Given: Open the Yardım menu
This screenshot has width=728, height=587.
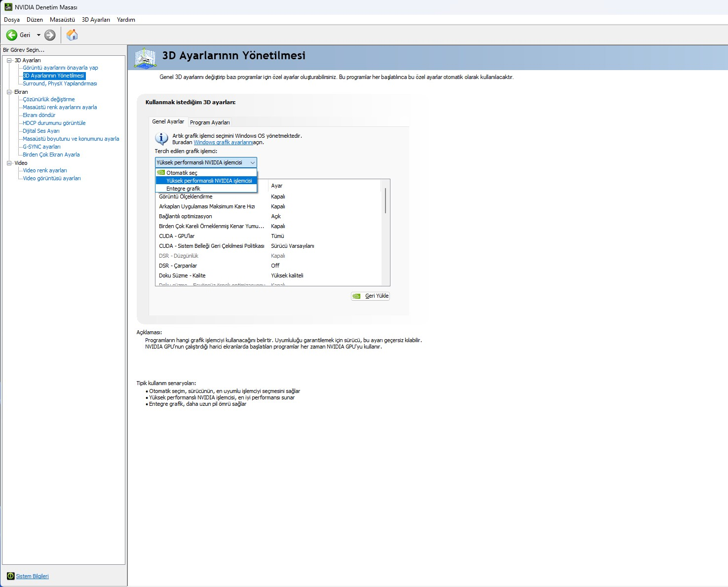Looking at the screenshot, I should coord(126,20).
